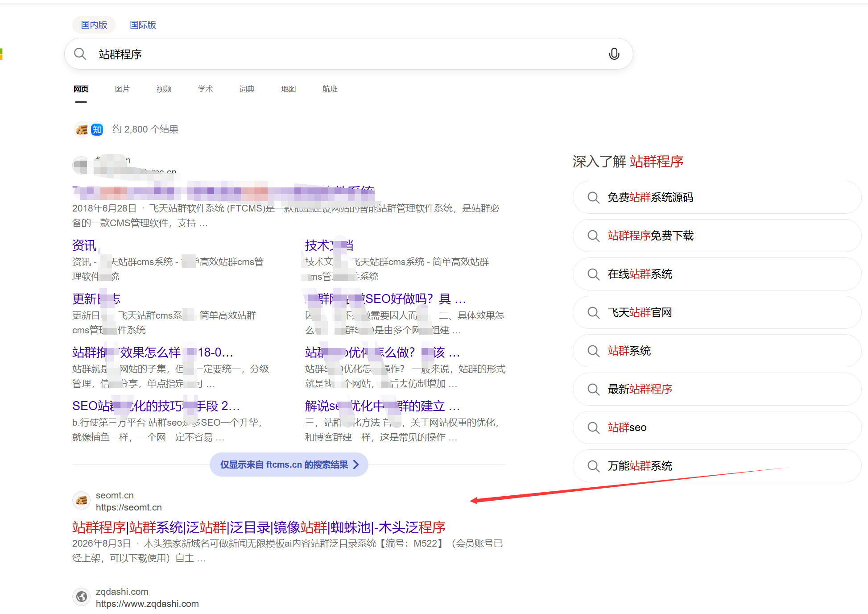Image resolution: width=868 pixels, height=614 pixels.
Task: Open the 航班 tab
Action: point(330,89)
